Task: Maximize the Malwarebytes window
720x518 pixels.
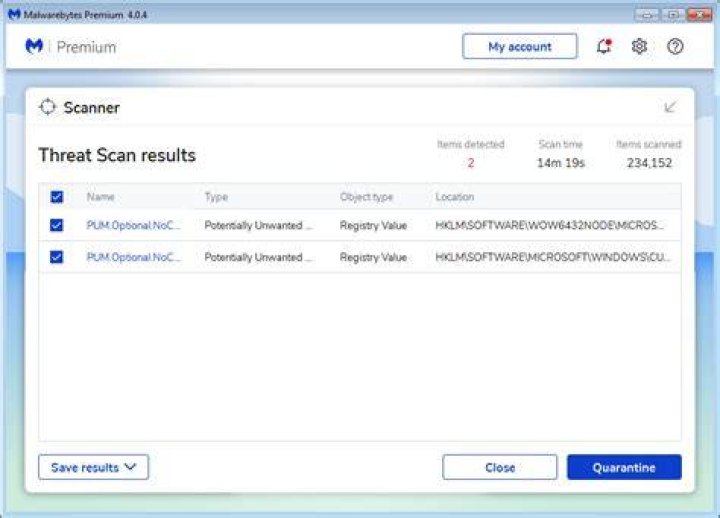Action: pyautogui.click(x=673, y=15)
